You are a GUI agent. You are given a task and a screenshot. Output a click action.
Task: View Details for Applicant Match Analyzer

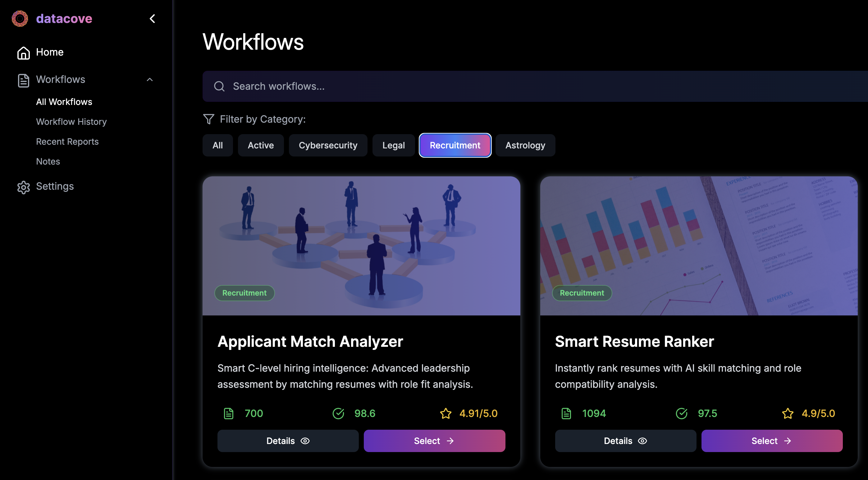coord(287,441)
